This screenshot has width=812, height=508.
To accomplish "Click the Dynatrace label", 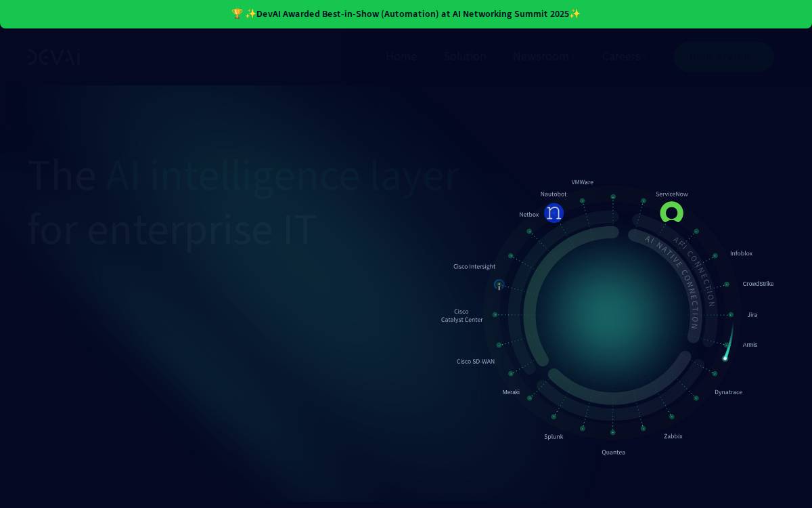I will pos(728,392).
